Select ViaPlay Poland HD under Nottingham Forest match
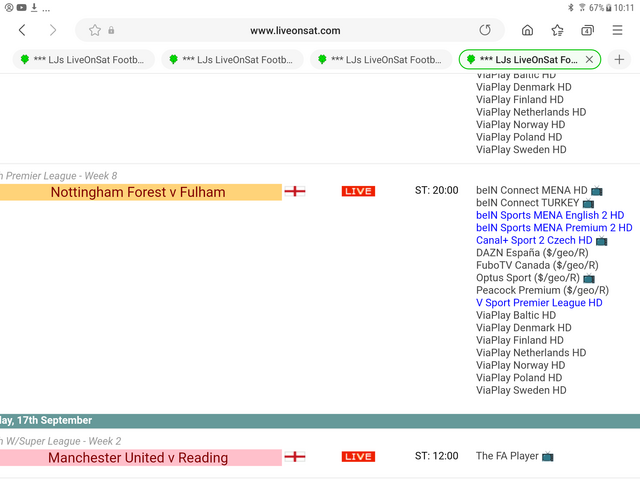 tap(519, 378)
